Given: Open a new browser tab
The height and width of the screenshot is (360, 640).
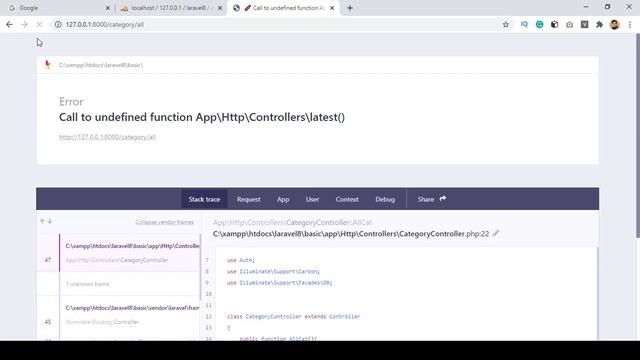Looking at the screenshot, I should coord(350,8).
